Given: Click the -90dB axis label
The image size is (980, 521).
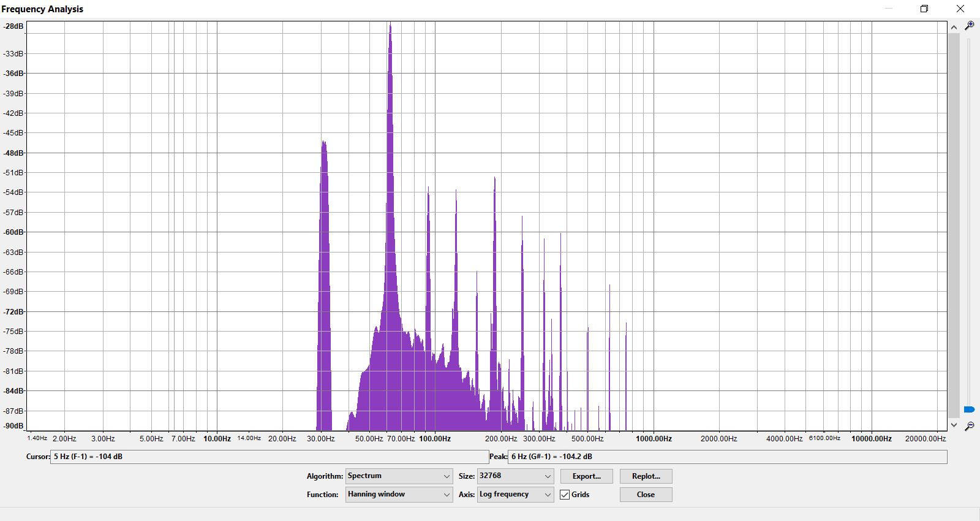Looking at the screenshot, I should (13, 426).
